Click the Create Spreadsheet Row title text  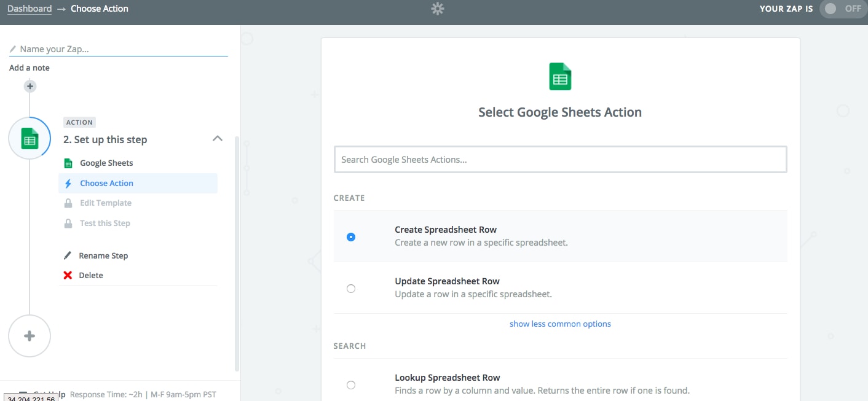coord(446,230)
